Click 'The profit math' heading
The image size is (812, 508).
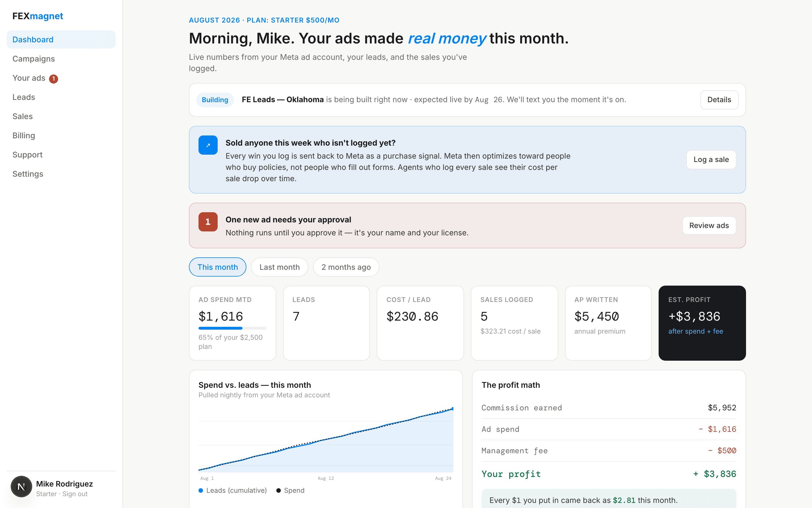510,385
